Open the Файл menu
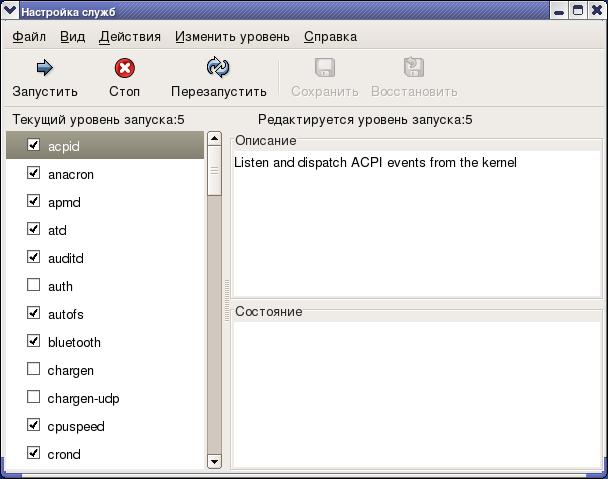 click(29, 37)
